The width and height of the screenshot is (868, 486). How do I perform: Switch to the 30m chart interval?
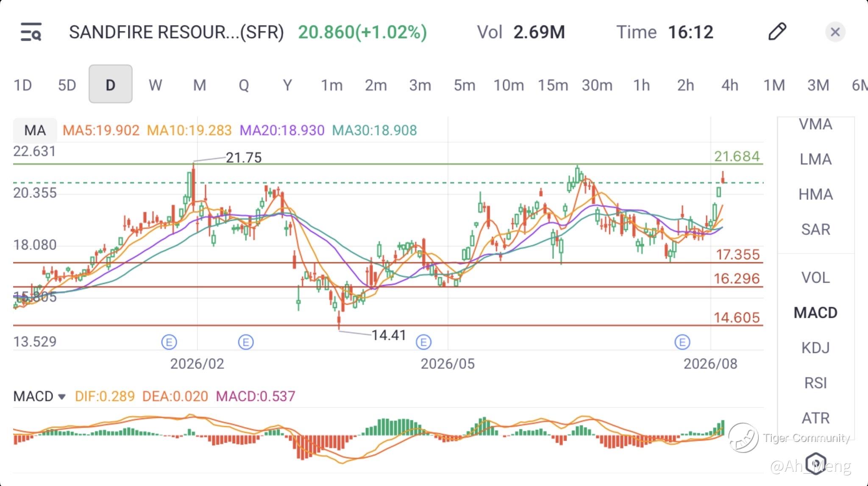click(x=597, y=85)
